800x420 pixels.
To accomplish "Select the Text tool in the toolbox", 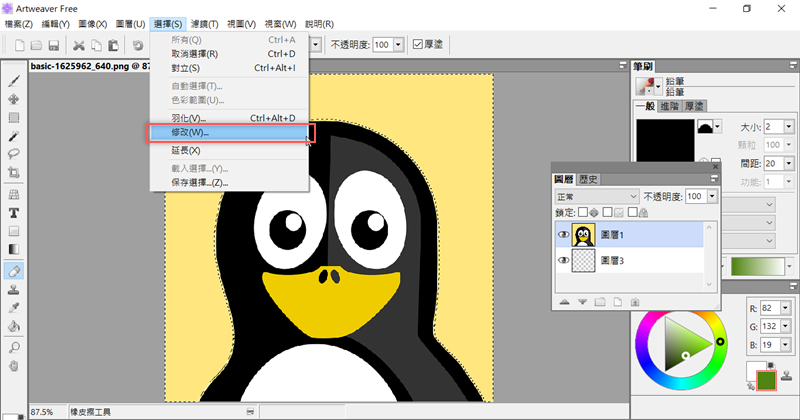I will click(14, 213).
